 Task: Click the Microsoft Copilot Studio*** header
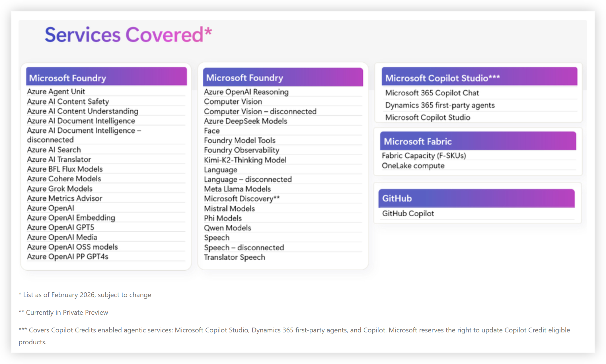pyautogui.click(x=442, y=78)
